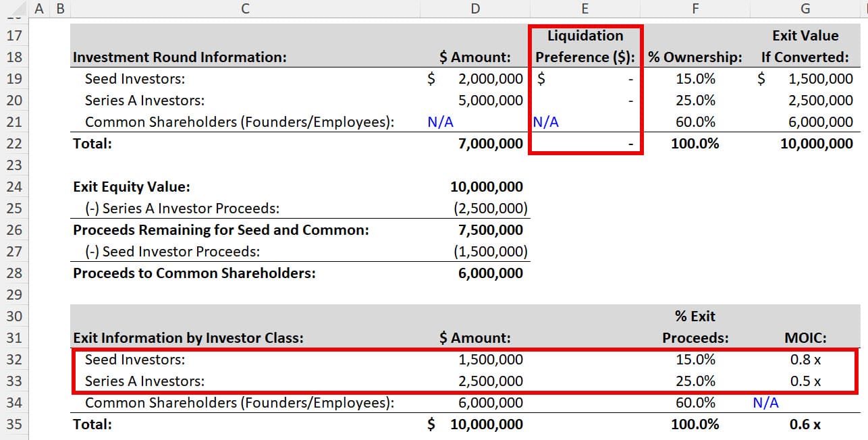Select the Exit Information by Investor Class heading
The image size is (868, 440).
click(x=188, y=338)
